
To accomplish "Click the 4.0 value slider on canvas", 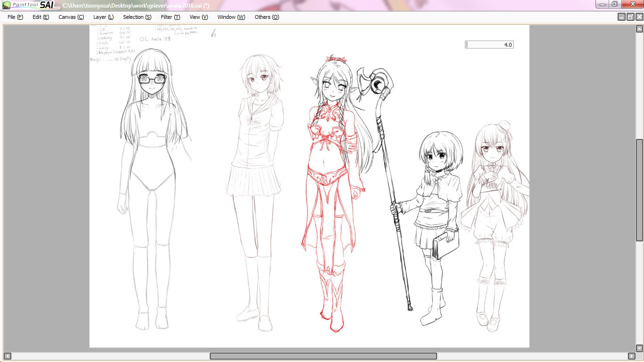I will tap(489, 45).
